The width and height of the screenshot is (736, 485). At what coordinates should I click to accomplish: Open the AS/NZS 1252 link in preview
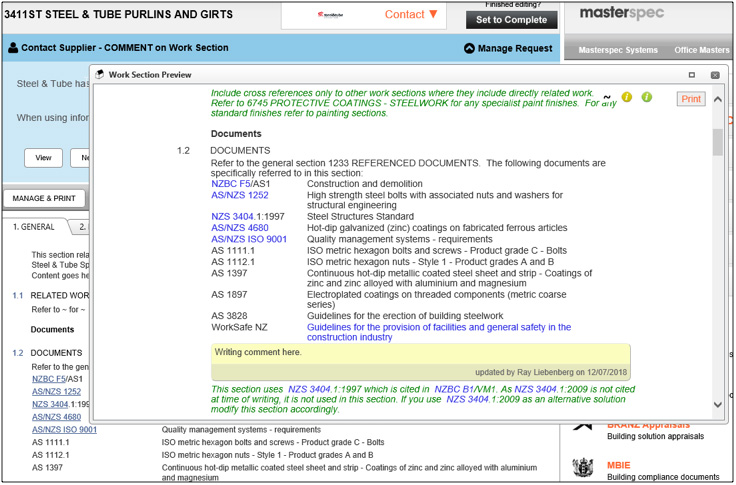click(x=240, y=195)
